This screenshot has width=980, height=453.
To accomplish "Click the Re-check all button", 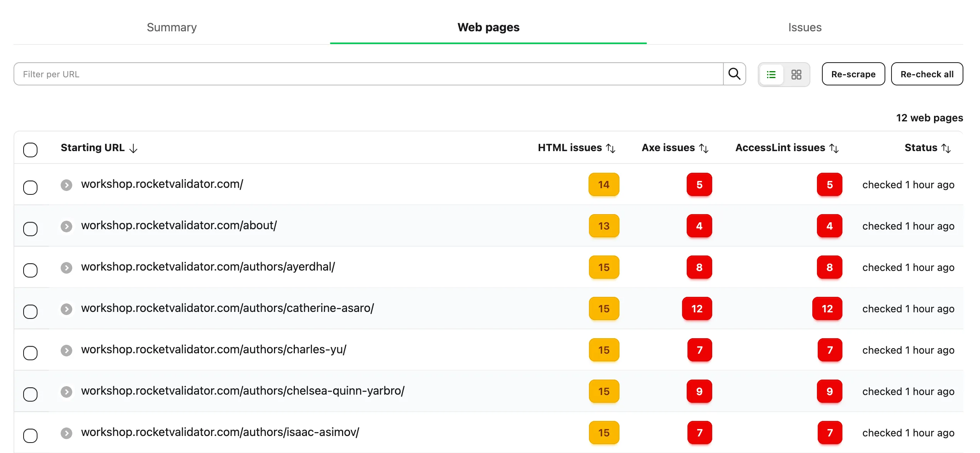I will 927,74.
